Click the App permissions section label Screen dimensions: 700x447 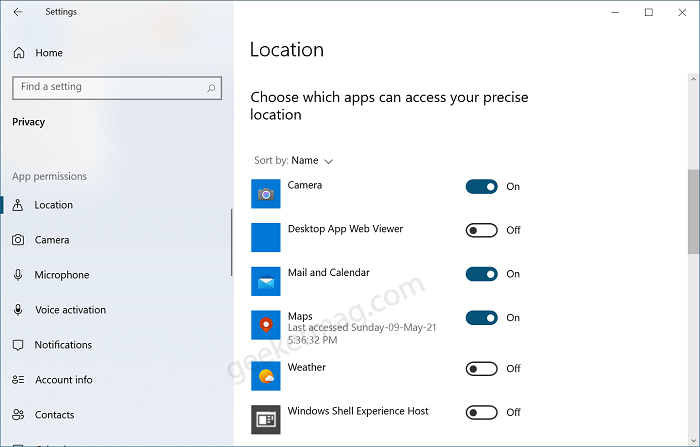tap(50, 176)
